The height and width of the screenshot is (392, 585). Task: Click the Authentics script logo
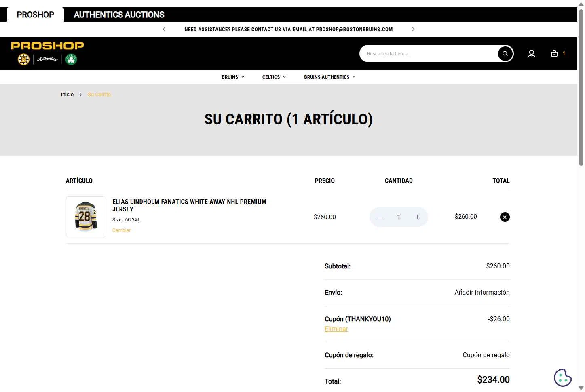(x=47, y=59)
